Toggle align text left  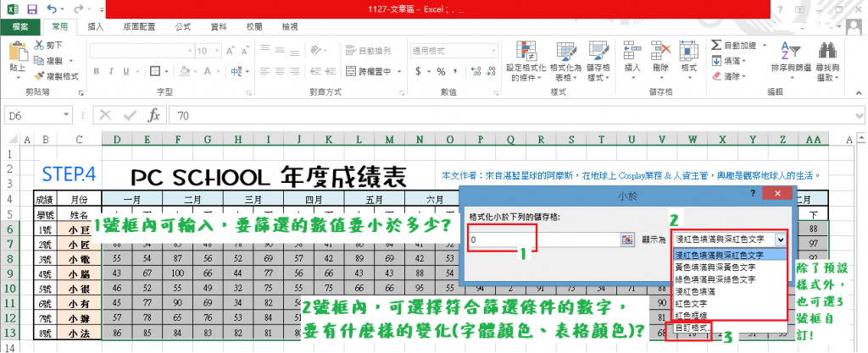265,71
